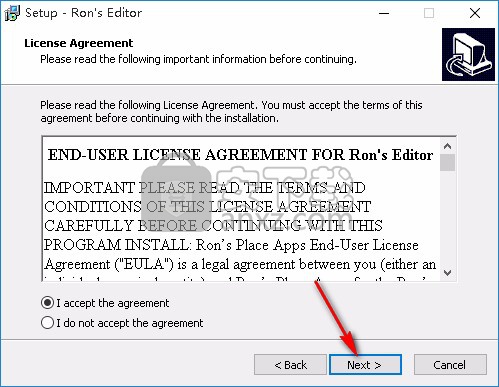The width and height of the screenshot is (499, 387).
Task: Click the license text scroll up arrow
Action: (x=448, y=146)
